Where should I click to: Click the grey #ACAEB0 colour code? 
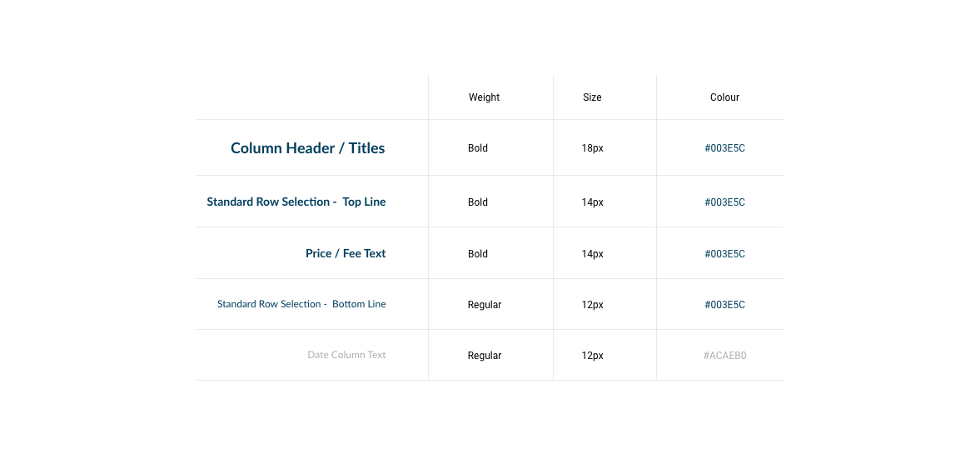[x=724, y=356]
